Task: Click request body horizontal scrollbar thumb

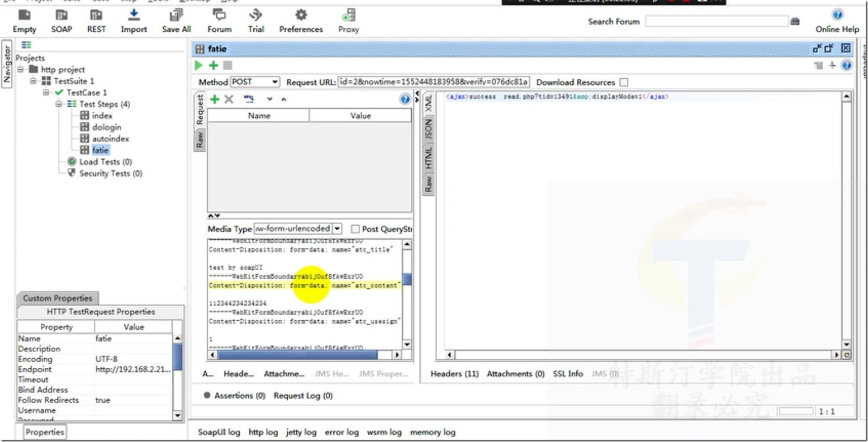Action: [298, 355]
